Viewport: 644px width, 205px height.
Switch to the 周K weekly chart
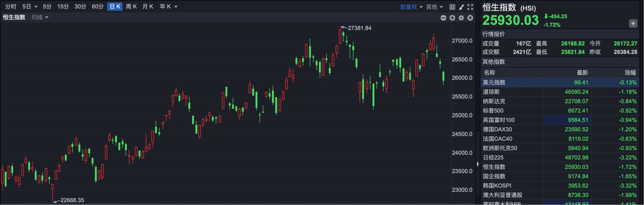131,7
